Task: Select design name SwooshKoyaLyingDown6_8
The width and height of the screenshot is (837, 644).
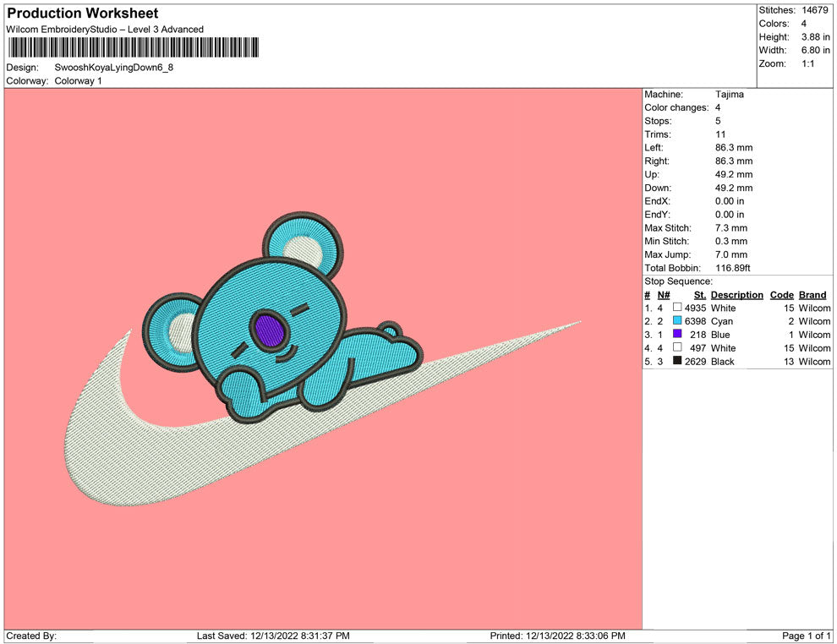Action: pos(114,67)
